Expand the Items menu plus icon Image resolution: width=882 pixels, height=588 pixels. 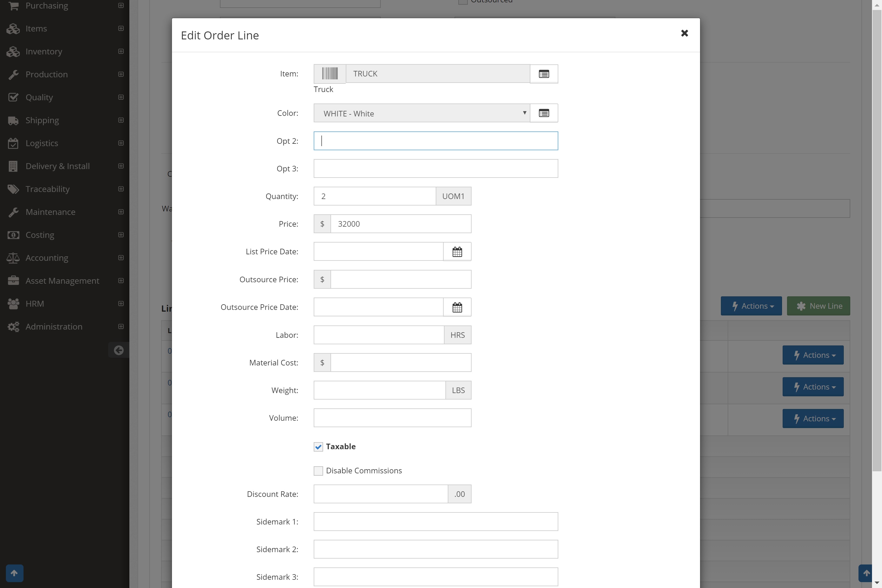[121, 29]
